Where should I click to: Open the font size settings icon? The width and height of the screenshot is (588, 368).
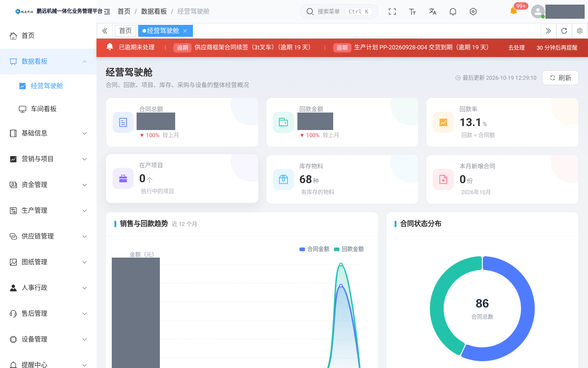(x=413, y=12)
